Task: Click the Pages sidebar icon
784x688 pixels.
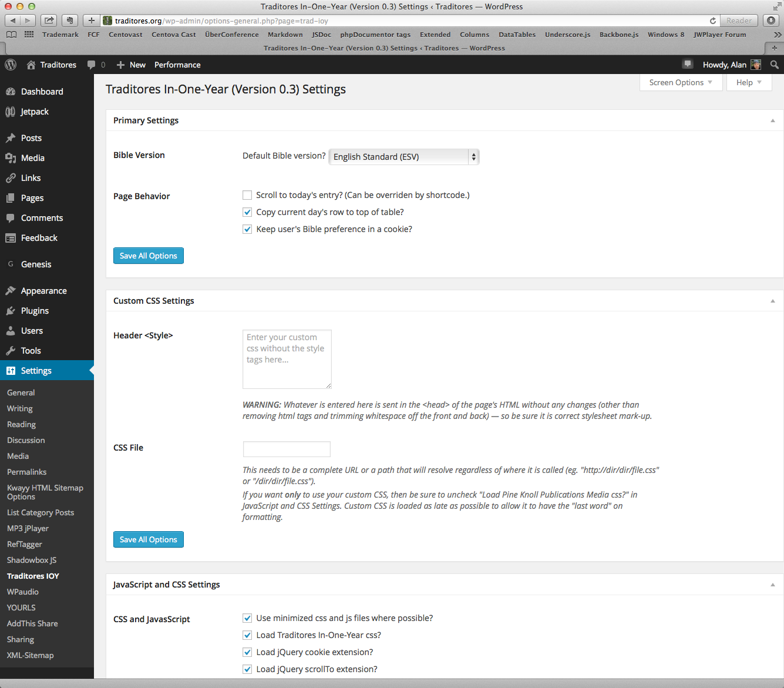Action: 11,198
